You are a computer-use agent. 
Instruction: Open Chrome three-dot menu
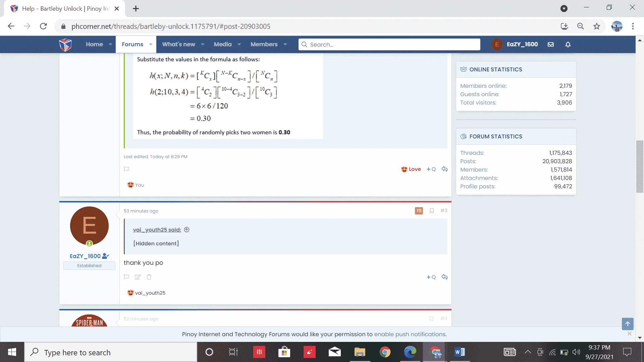(633, 26)
